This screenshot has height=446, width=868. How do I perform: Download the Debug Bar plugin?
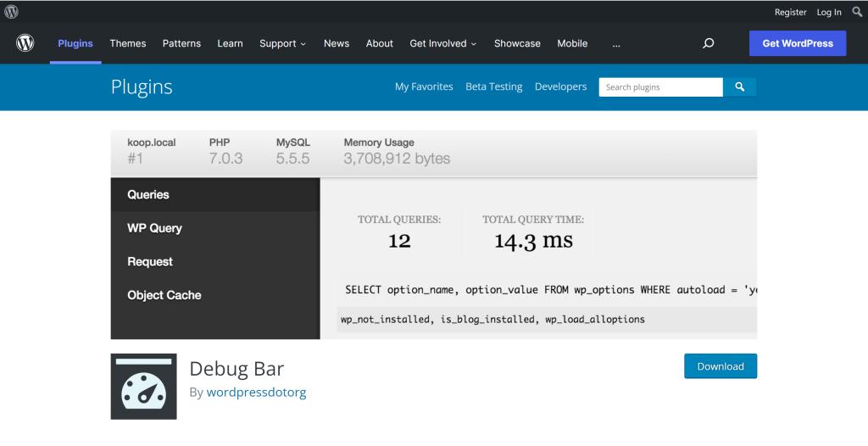[x=721, y=366]
